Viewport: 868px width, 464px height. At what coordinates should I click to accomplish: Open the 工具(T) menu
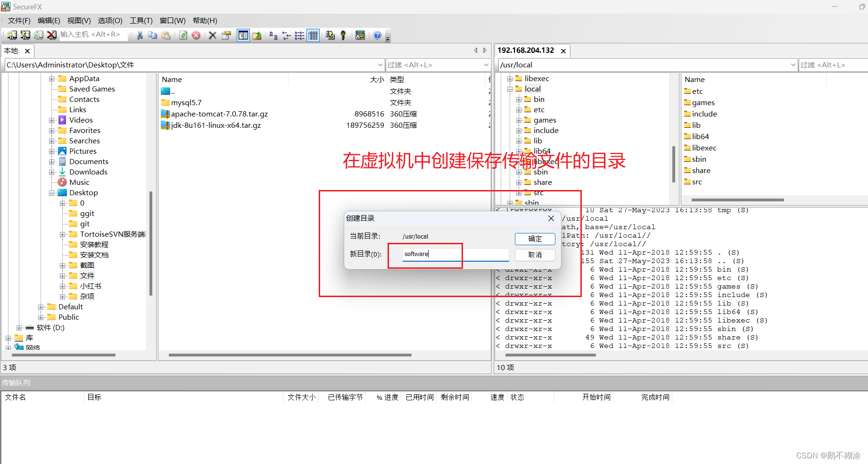141,21
